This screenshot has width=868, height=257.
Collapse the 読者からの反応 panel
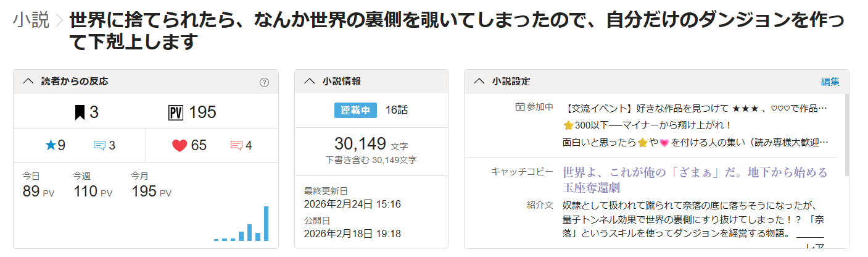pos(28,82)
